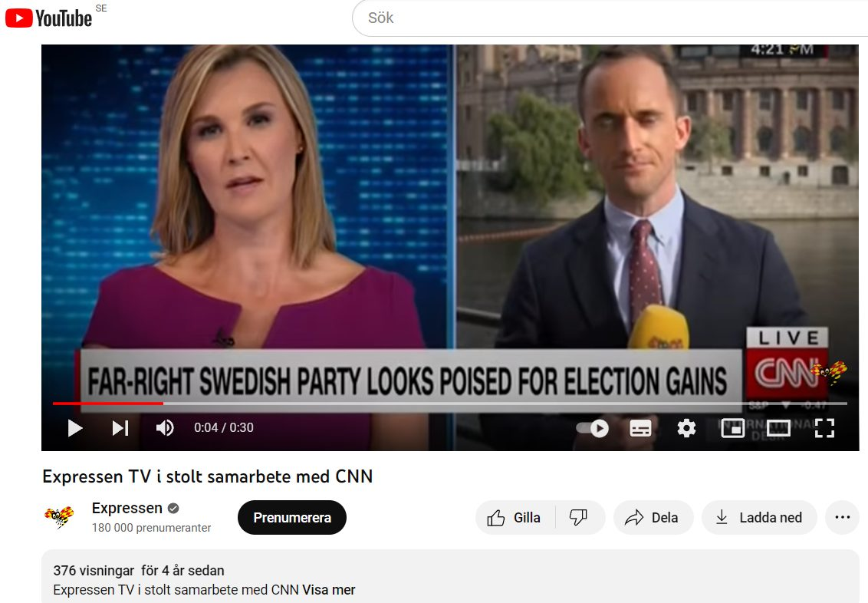
Task: Toggle subtitles with the captions icon
Action: tap(640, 428)
